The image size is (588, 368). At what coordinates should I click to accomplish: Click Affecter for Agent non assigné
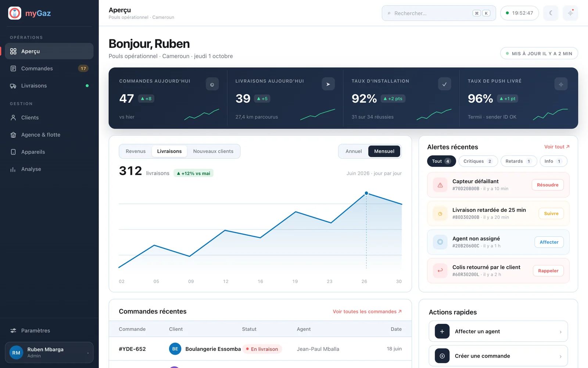549,242
